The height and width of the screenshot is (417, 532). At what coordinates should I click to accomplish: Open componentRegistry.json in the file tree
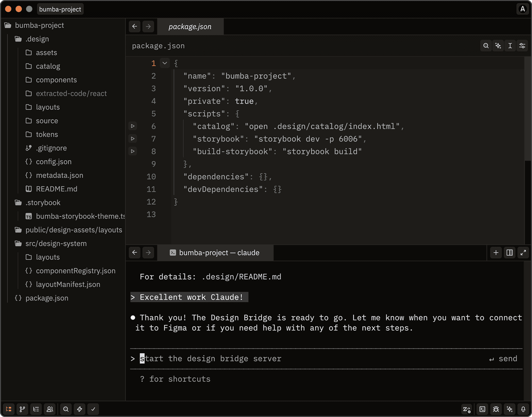pyautogui.click(x=70, y=271)
